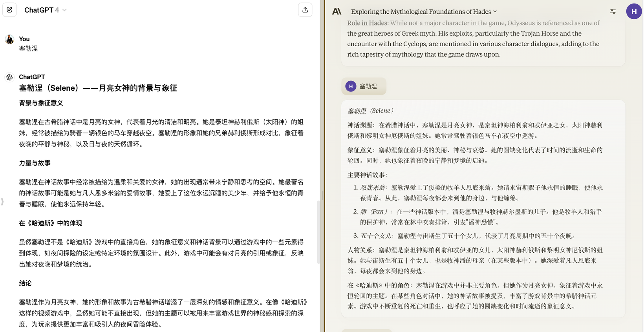644x332 pixels.
Task: Click the subheading "力量与故事"
Action: 35,163
